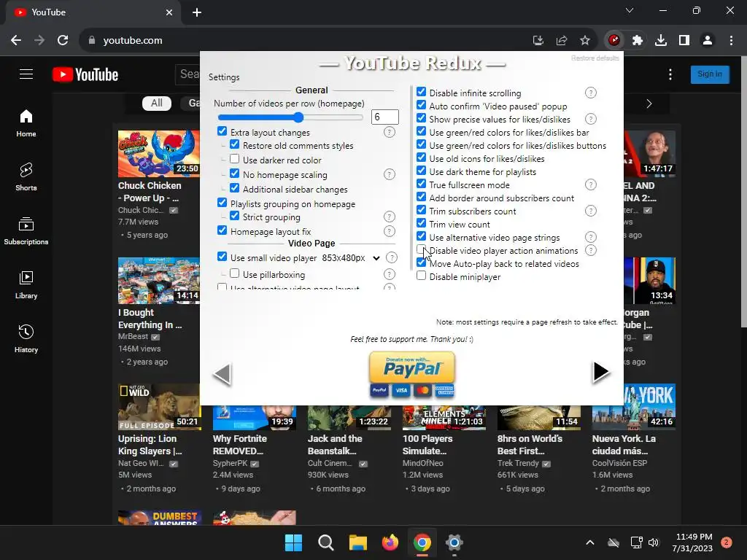
Task: Enable Disable video player action animations
Action: point(421,249)
